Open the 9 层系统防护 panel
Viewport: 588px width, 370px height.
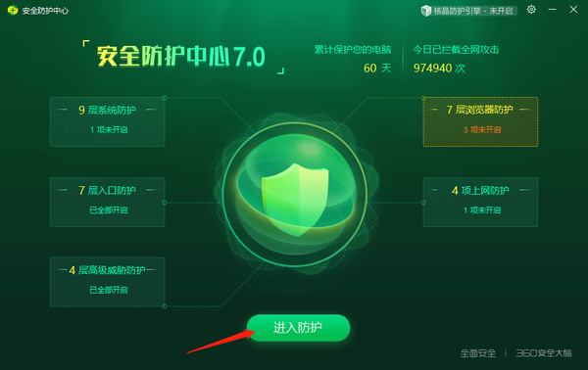click(107, 121)
